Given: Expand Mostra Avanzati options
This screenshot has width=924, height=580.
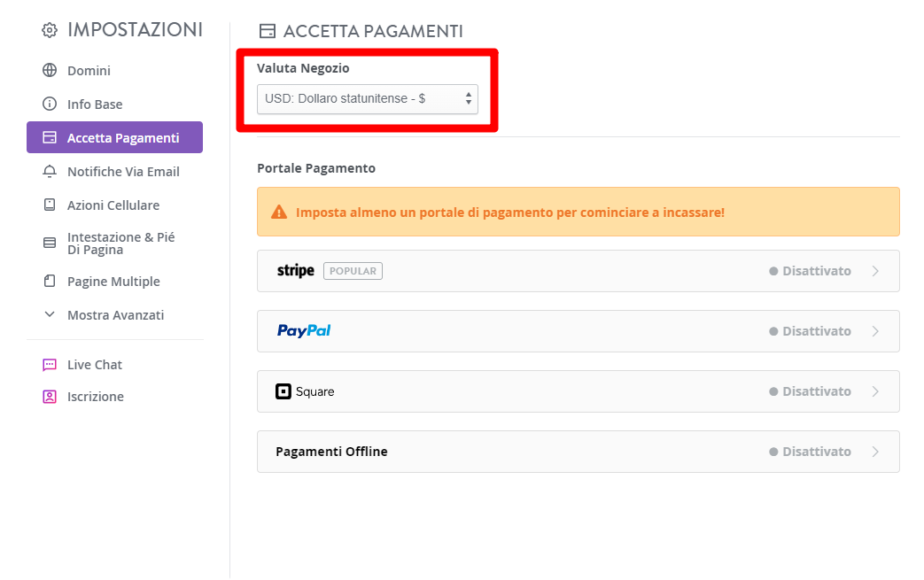Looking at the screenshot, I should (115, 314).
